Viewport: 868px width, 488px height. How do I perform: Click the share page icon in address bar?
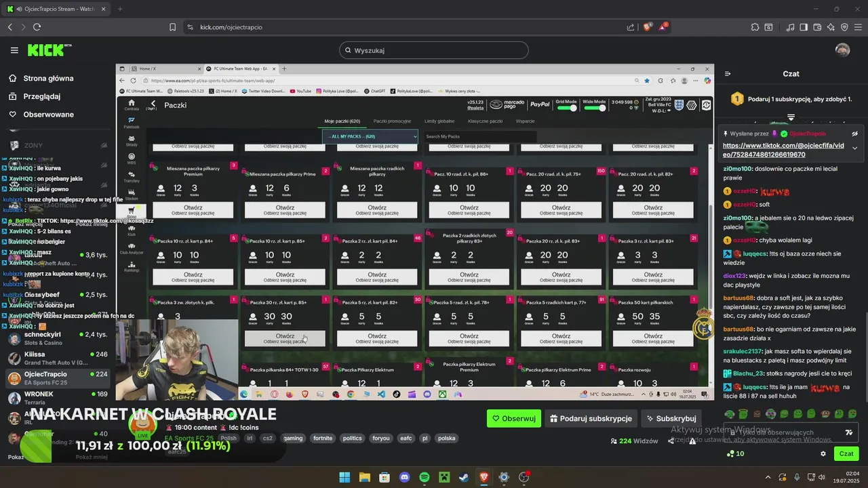click(631, 27)
